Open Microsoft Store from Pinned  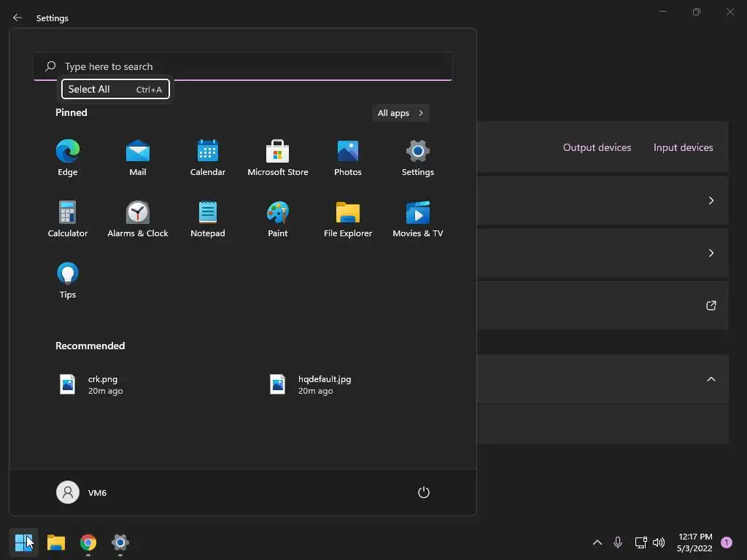(278, 158)
